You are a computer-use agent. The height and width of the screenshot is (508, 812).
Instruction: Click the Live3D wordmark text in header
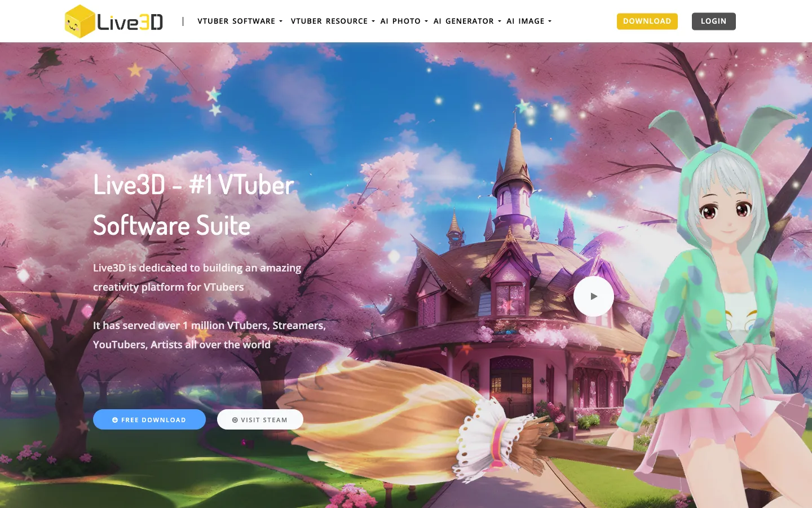click(130, 22)
